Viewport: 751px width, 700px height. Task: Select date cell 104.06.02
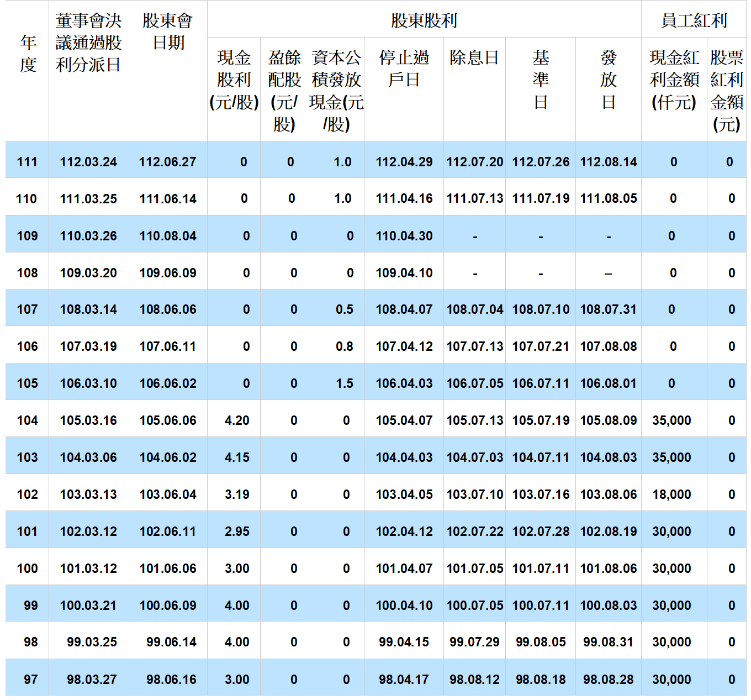168,457
